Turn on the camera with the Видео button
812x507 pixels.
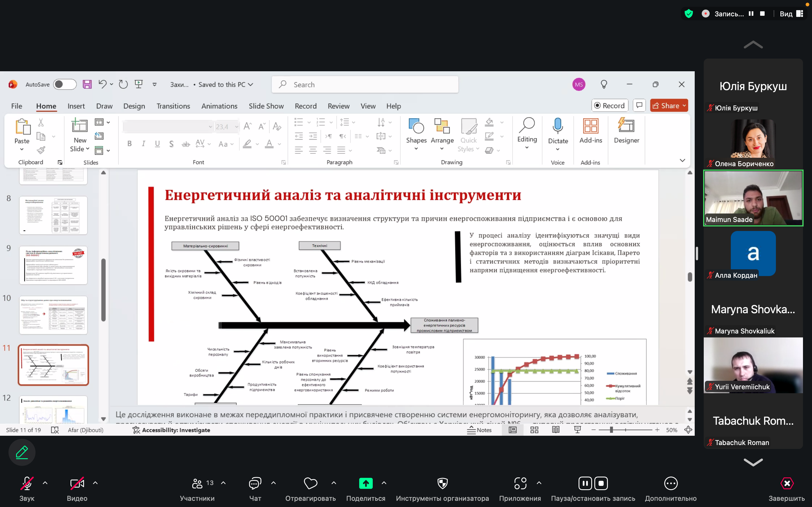click(x=77, y=483)
